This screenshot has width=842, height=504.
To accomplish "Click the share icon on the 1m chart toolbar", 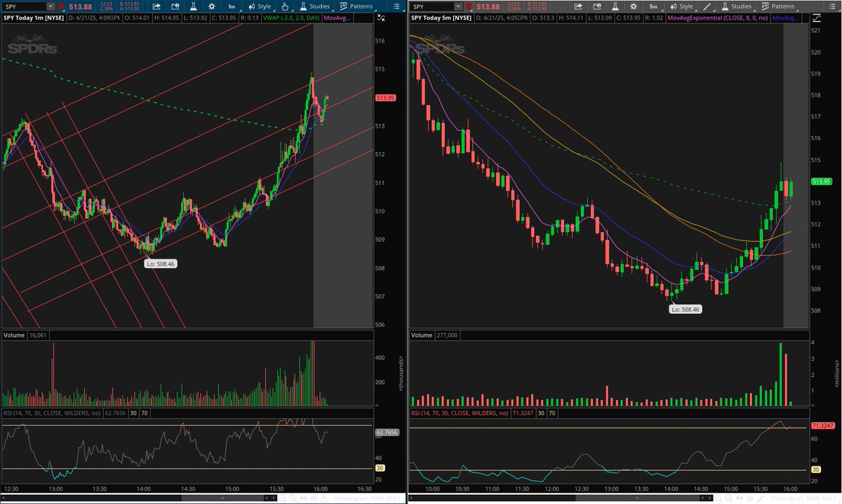I will [156, 6].
